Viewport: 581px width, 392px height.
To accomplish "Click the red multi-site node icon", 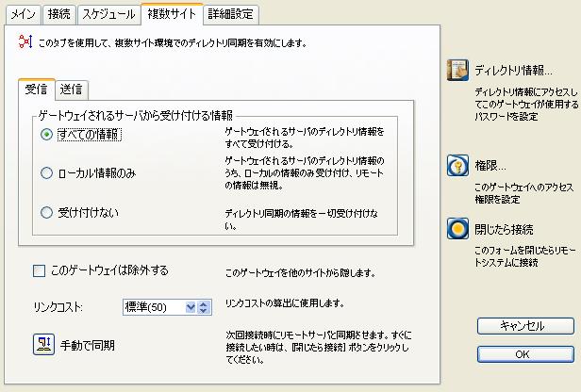I will click(25, 41).
